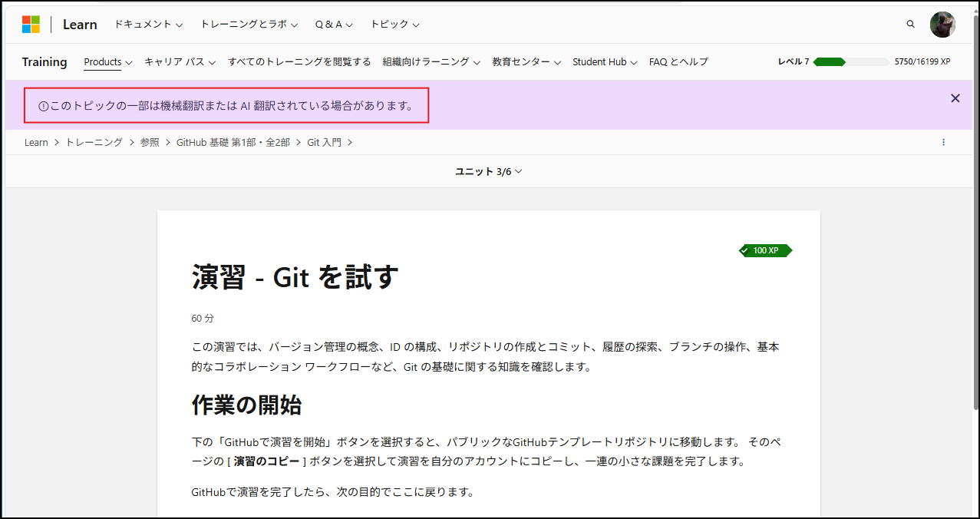Select すべてのトレーニングを閲覧する
The image size is (980, 519).
point(299,61)
